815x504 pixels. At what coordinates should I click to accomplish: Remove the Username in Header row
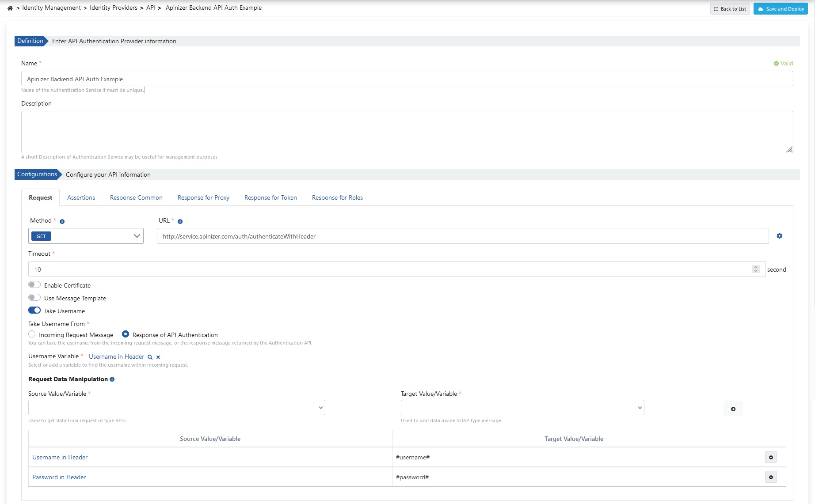771,457
